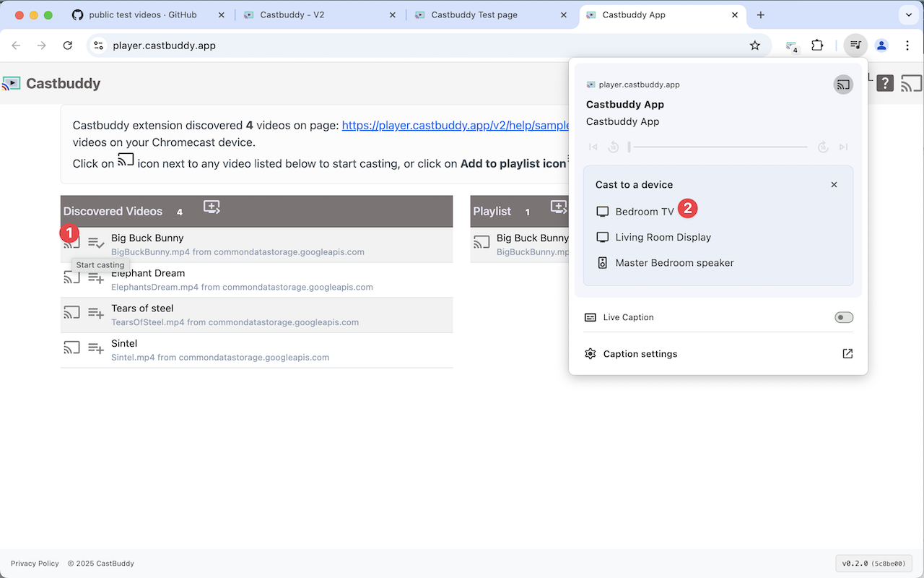Cast the Elephant Dream video
The image size is (924, 578).
click(71, 277)
